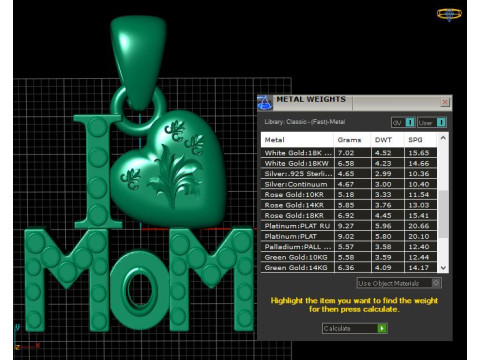Viewport: 480px width, 360px height.
Task: Select the pendant bail in the viewport
Action: (138, 62)
